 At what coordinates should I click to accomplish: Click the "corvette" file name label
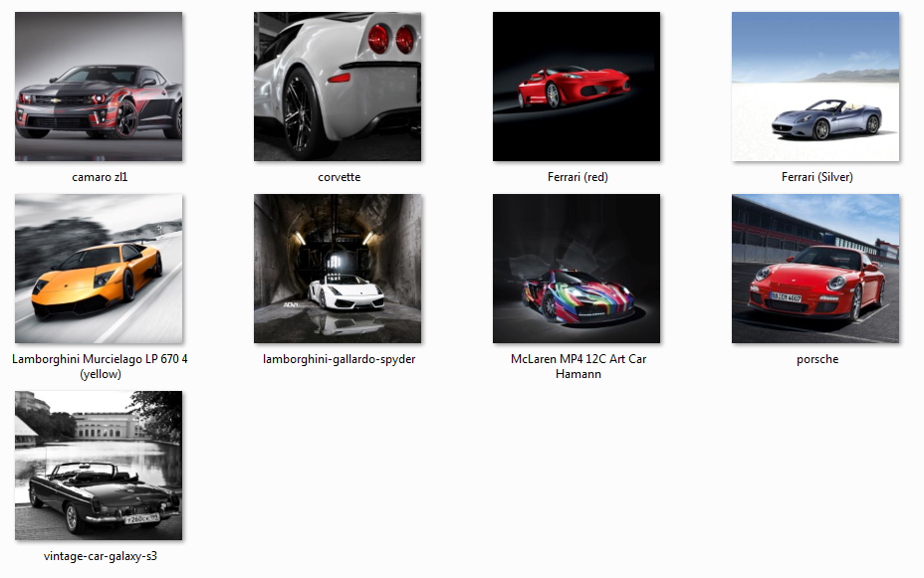click(x=339, y=177)
